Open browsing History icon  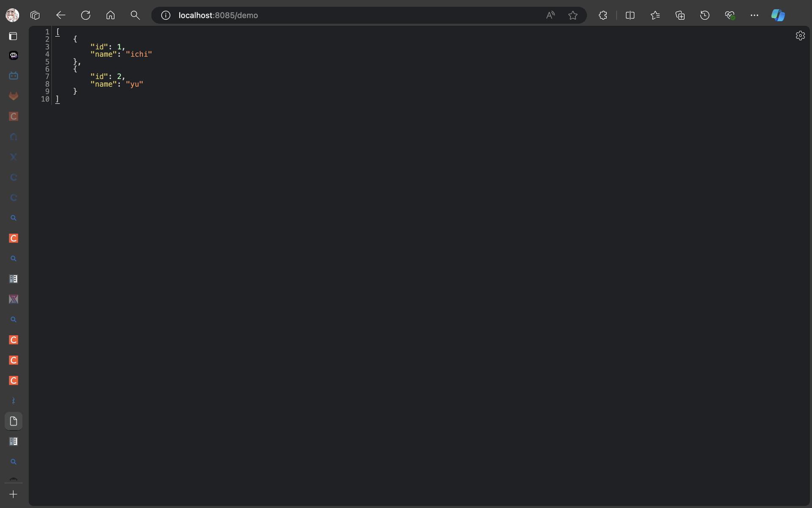pyautogui.click(x=705, y=15)
